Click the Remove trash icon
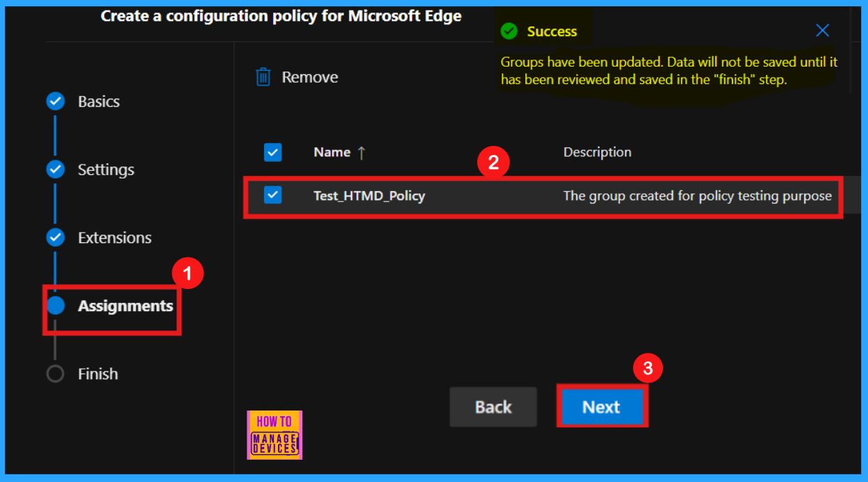 (263, 77)
